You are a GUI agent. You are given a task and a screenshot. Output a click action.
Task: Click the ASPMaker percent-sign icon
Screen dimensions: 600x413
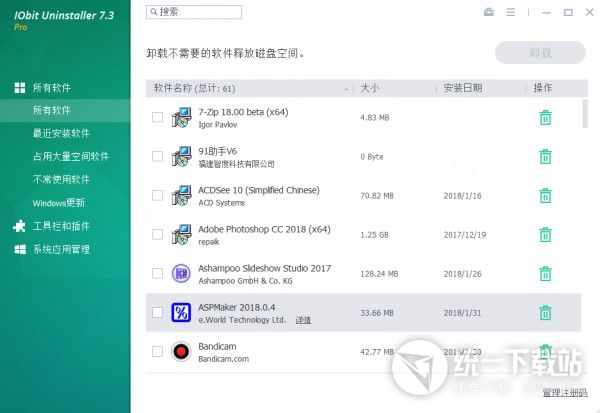(181, 313)
